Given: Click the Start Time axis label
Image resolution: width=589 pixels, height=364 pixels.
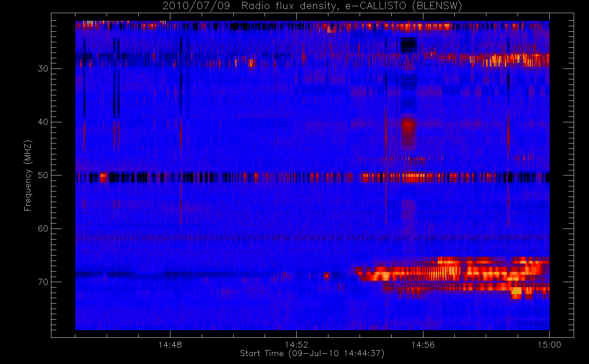Looking at the screenshot, I should click(x=312, y=353).
